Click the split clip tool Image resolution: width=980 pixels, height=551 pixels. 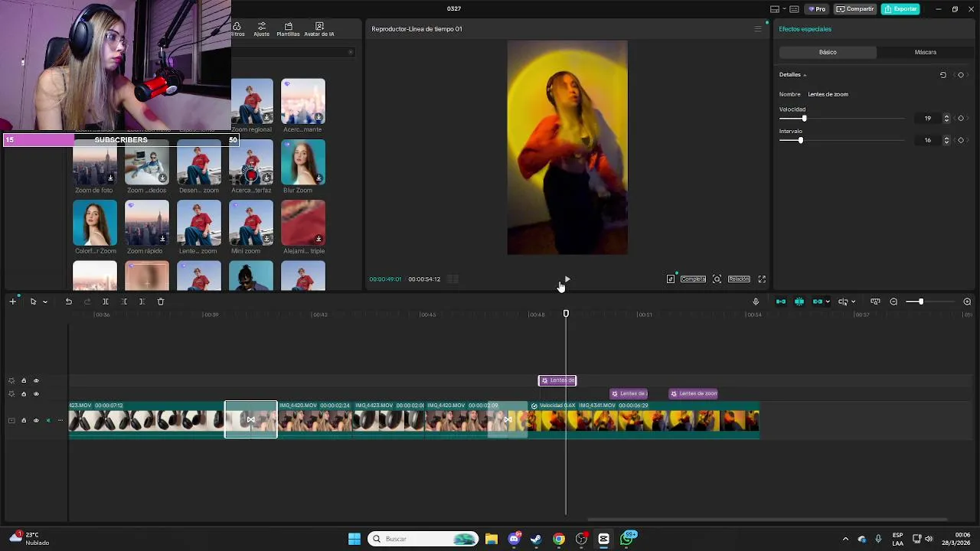click(106, 302)
